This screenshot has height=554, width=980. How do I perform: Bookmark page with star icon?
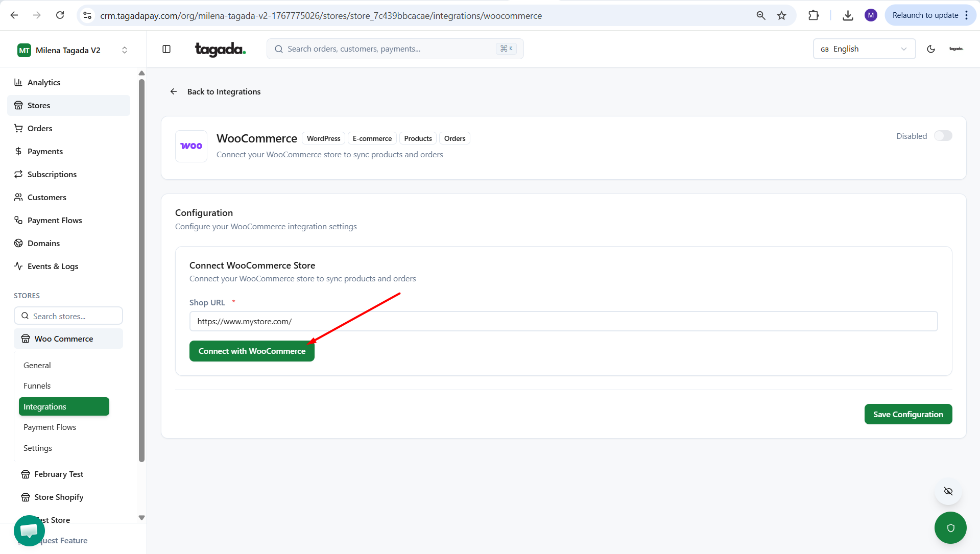pos(781,15)
